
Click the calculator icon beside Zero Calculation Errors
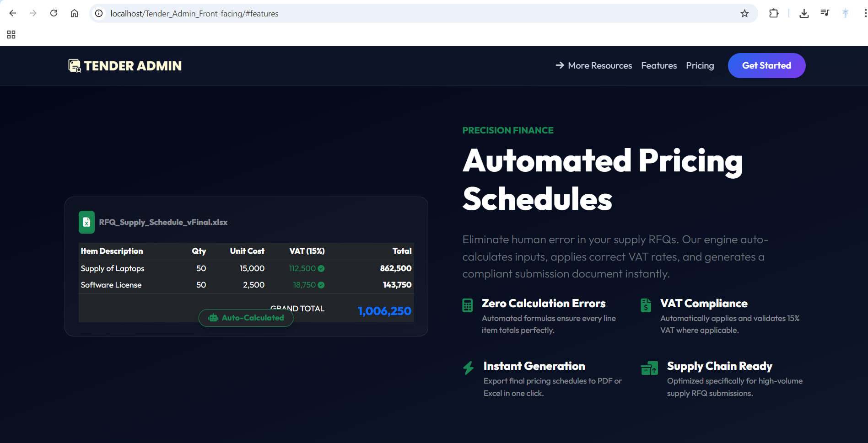[467, 305]
